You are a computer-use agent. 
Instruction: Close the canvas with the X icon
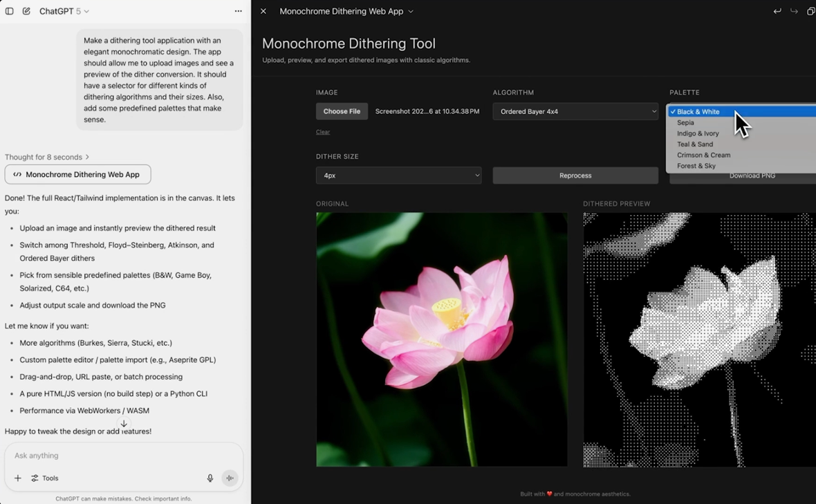click(x=263, y=11)
